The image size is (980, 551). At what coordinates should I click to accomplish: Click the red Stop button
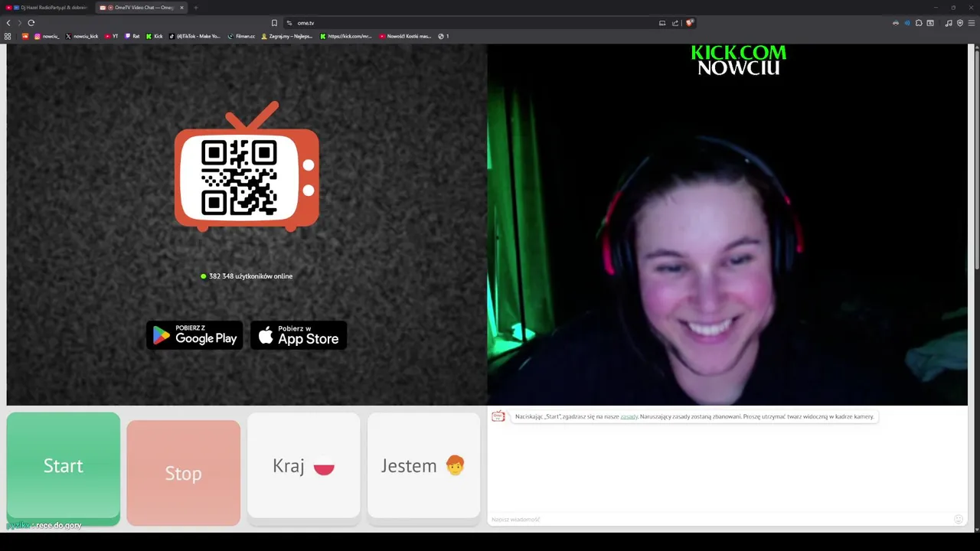[x=184, y=473]
